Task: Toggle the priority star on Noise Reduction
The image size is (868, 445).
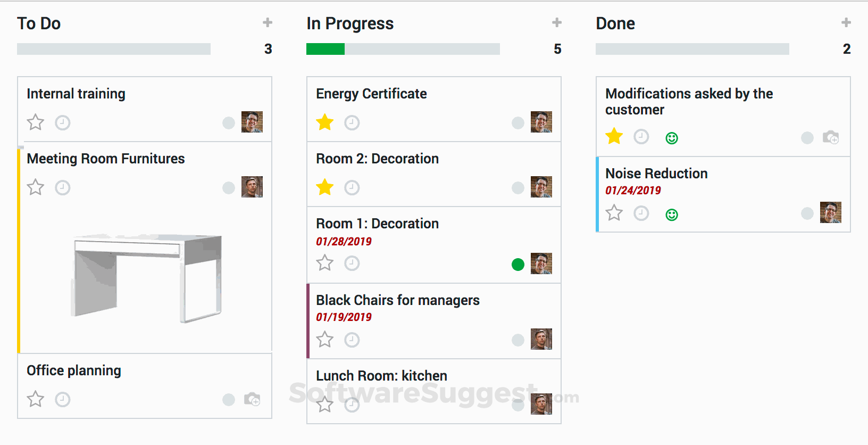Action: pos(614,213)
